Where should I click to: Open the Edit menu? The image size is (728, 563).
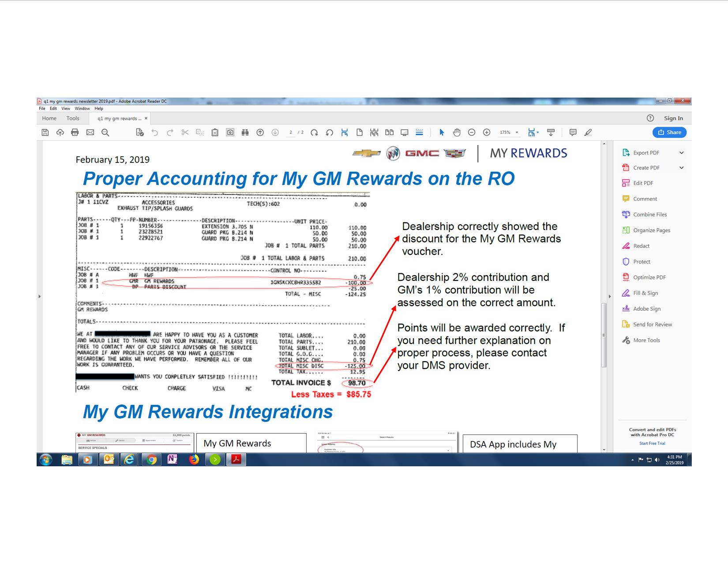[53, 109]
